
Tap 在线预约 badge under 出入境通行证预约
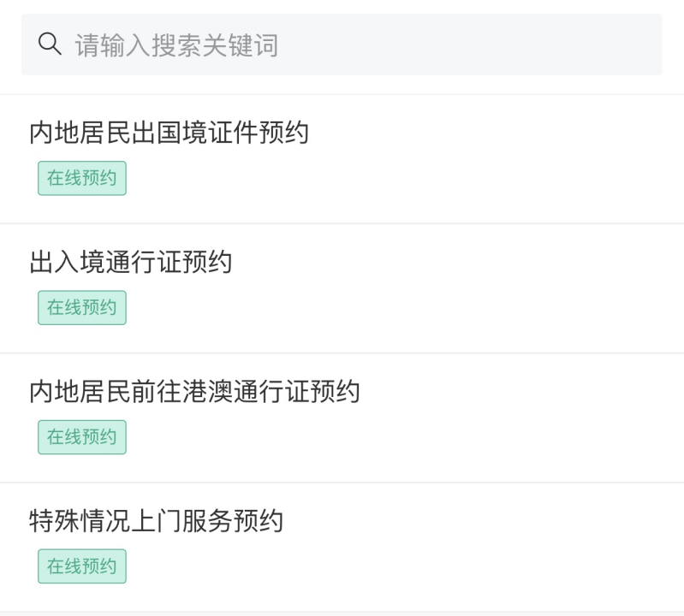pyautogui.click(x=82, y=308)
